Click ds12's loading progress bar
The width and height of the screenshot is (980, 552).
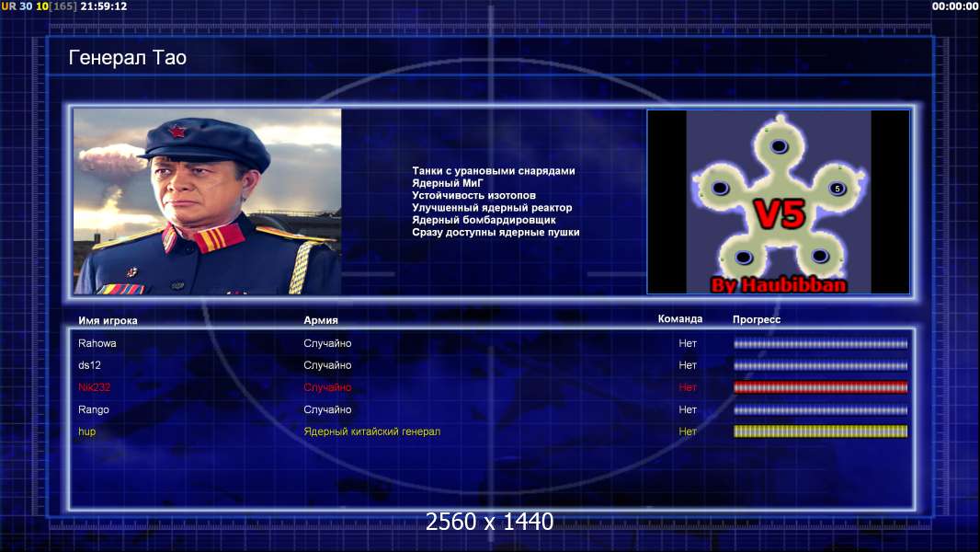pos(821,366)
